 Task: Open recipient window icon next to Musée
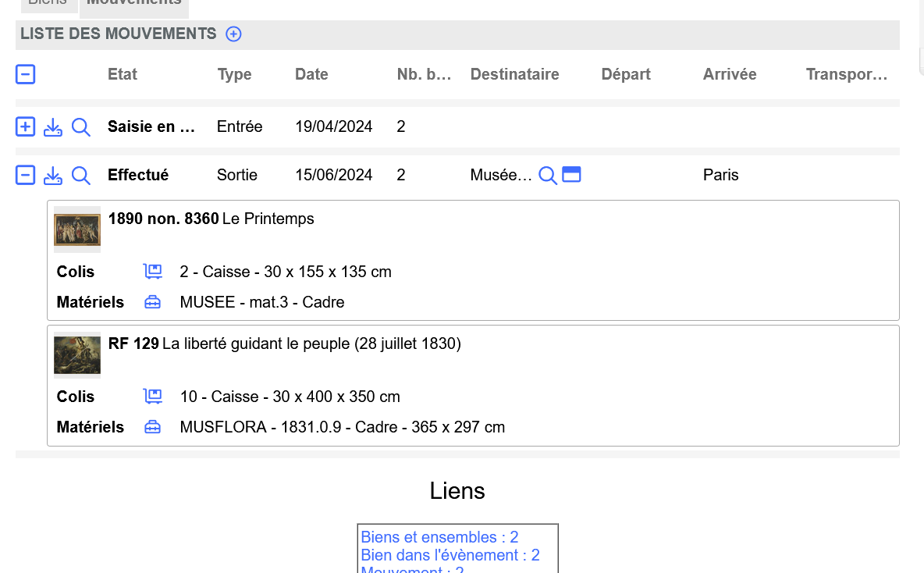click(x=572, y=175)
